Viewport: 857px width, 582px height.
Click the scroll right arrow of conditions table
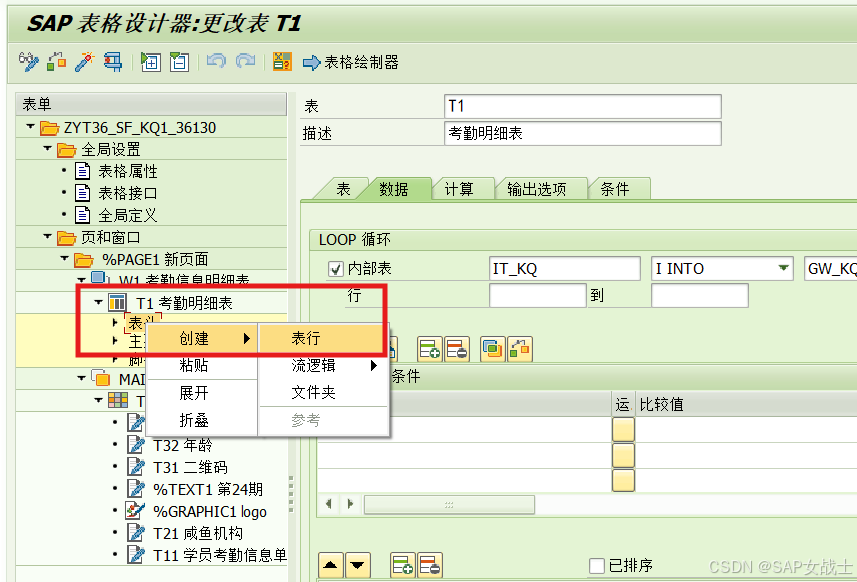[350, 504]
